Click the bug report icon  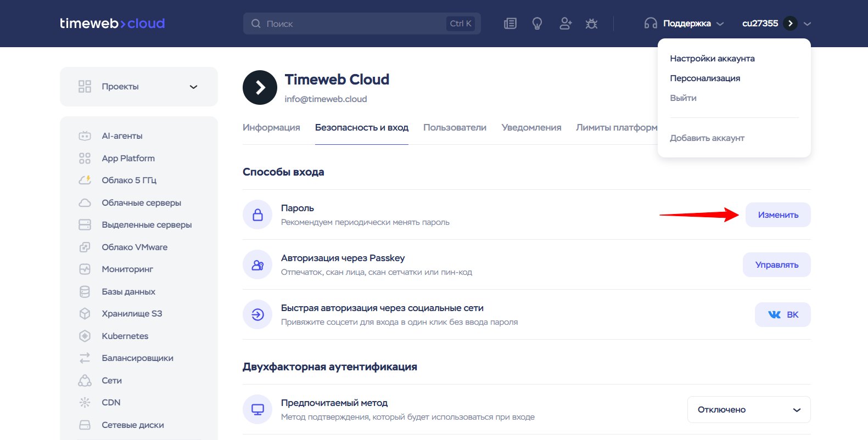pos(591,24)
